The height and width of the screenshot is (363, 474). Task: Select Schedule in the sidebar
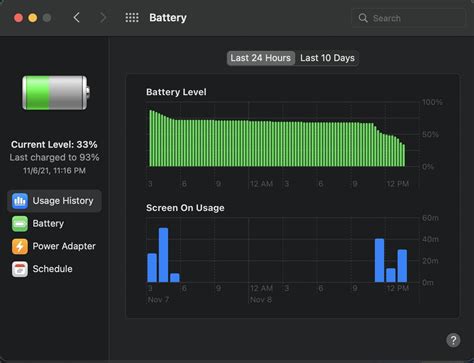click(x=54, y=269)
